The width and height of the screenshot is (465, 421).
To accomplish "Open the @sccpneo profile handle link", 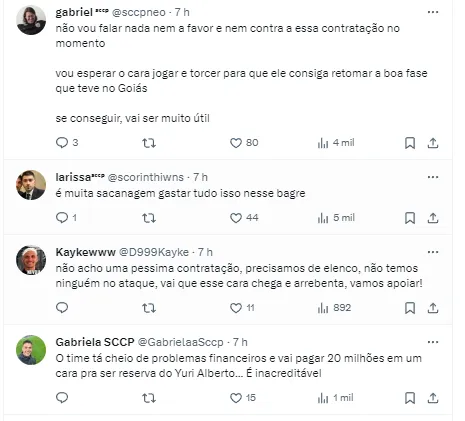I will click(x=139, y=12).
